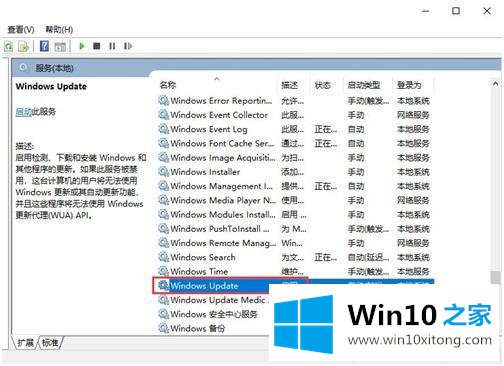504x366 pixels.
Task: Click the refresh toolbar icon
Action: (9, 46)
